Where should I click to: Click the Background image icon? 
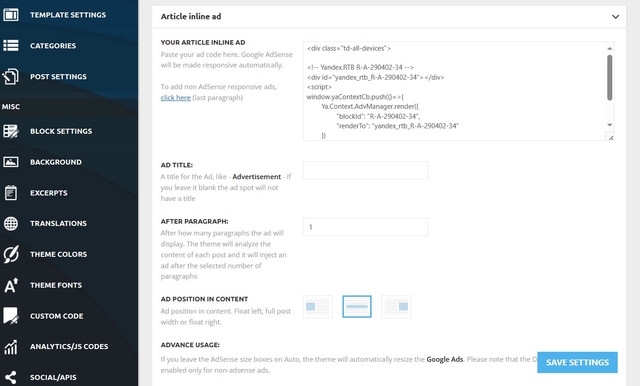pyautogui.click(x=11, y=162)
